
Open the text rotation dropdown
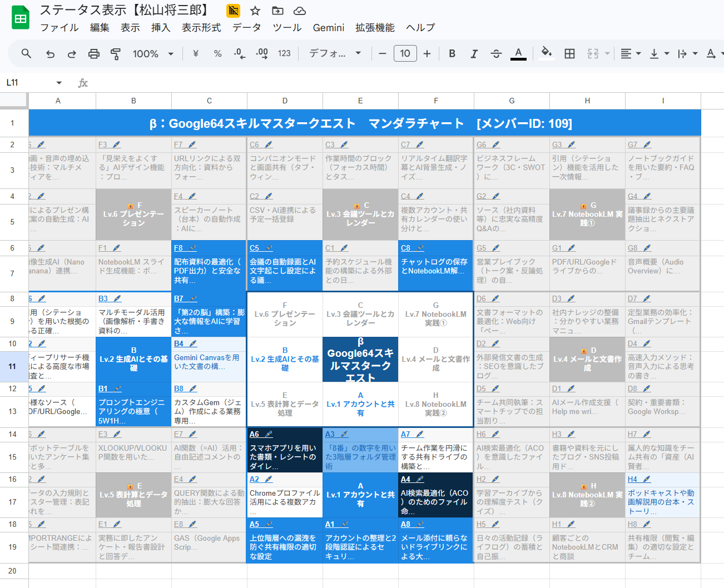point(715,53)
